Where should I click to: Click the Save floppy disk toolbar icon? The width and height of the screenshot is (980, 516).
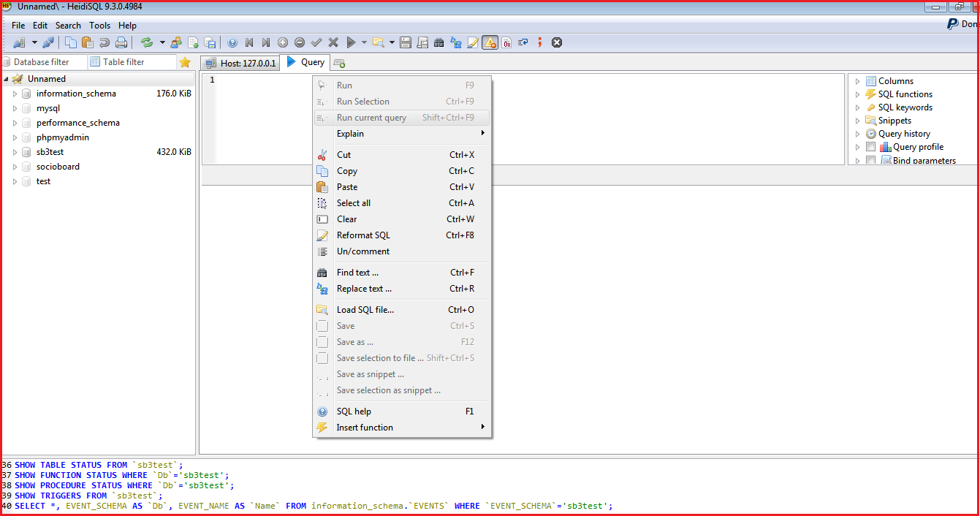point(406,42)
